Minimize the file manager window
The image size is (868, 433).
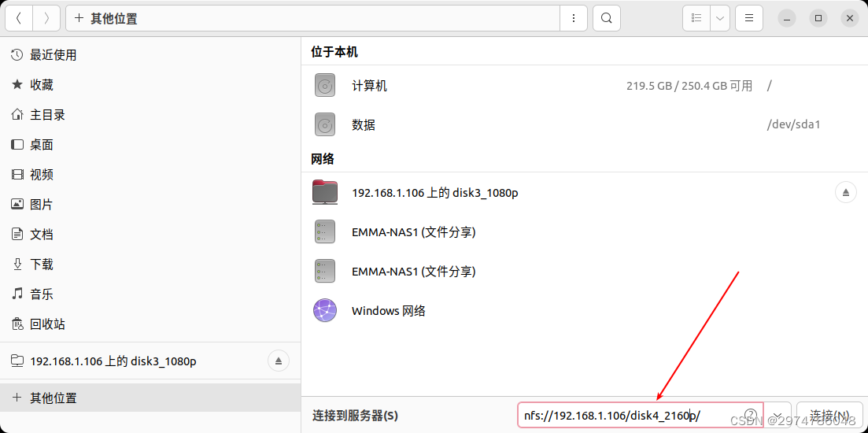pyautogui.click(x=787, y=18)
